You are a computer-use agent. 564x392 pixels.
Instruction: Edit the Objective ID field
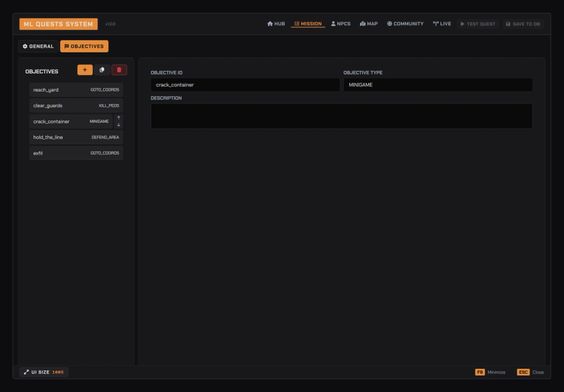click(x=246, y=85)
